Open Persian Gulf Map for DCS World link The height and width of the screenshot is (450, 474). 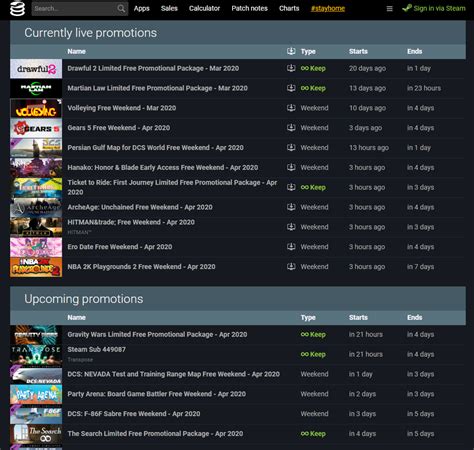click(x=155, y=148)
